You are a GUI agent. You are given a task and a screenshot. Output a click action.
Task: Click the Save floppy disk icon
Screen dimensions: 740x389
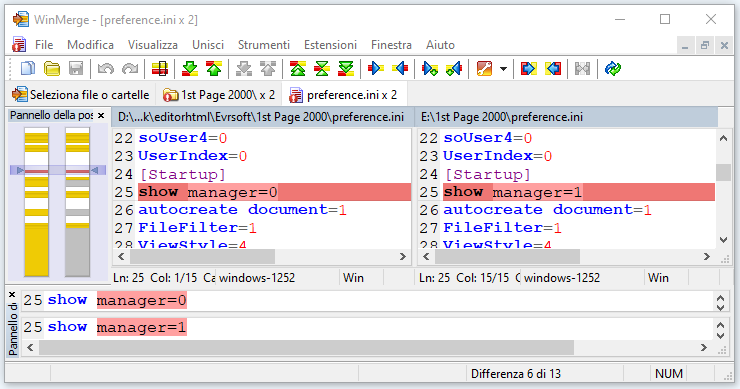coord(76,69)
